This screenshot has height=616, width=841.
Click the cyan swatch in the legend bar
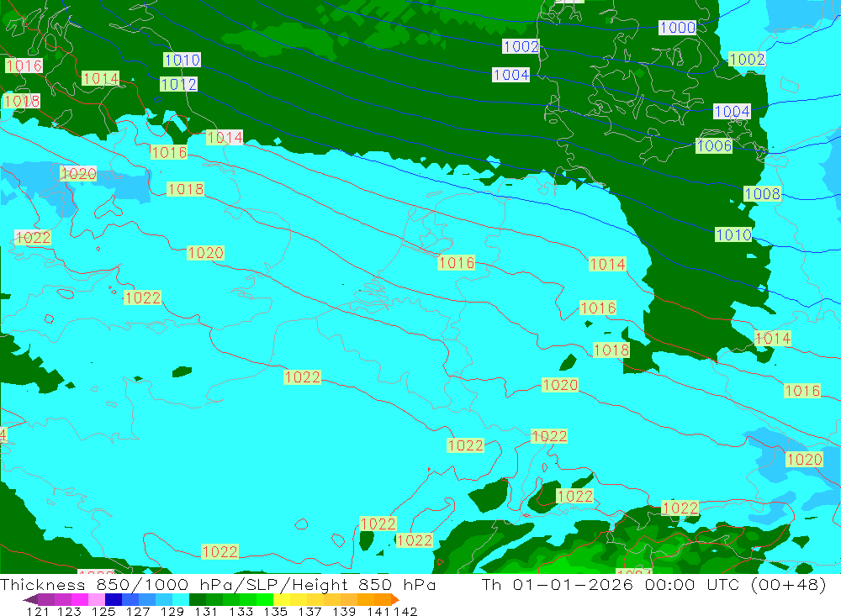click(181, 599)
